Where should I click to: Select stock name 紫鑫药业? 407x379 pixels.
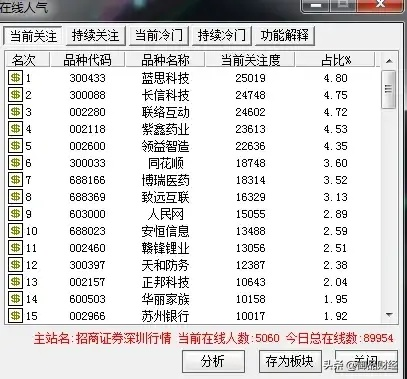(x=165, y=129)
